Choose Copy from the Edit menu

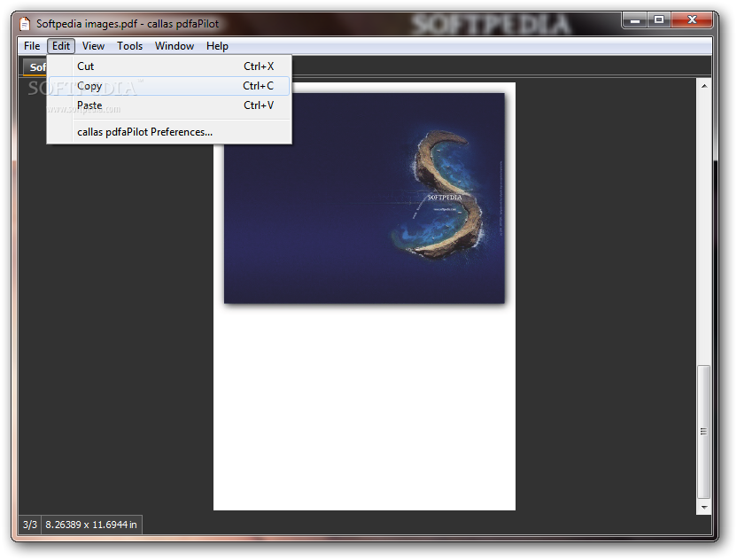169,86
